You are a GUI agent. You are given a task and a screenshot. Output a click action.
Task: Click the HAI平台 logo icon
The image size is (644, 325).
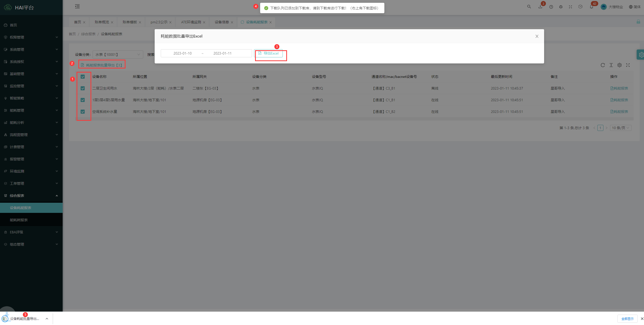point(8,7)
